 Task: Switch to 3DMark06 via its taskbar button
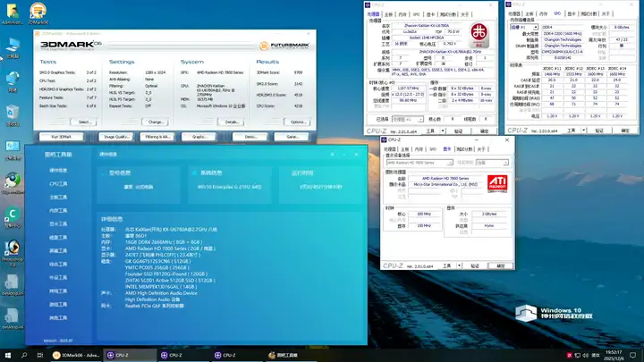point(76,355)
